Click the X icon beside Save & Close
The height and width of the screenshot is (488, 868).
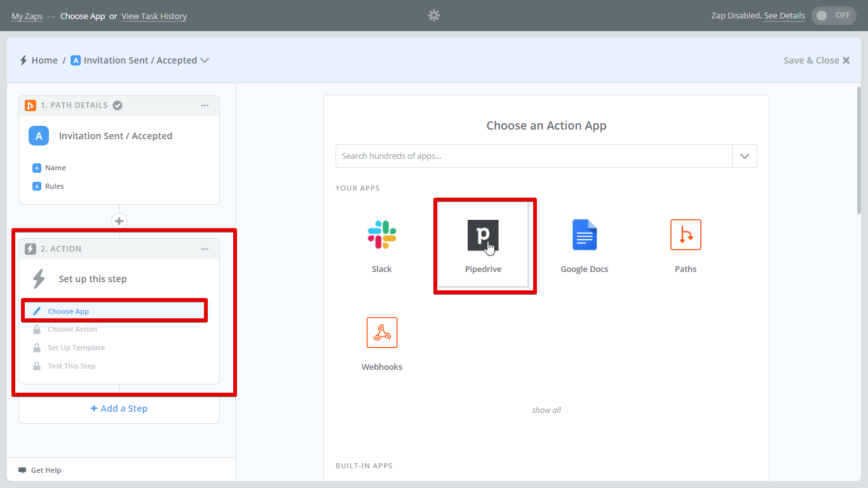point(846,60)
